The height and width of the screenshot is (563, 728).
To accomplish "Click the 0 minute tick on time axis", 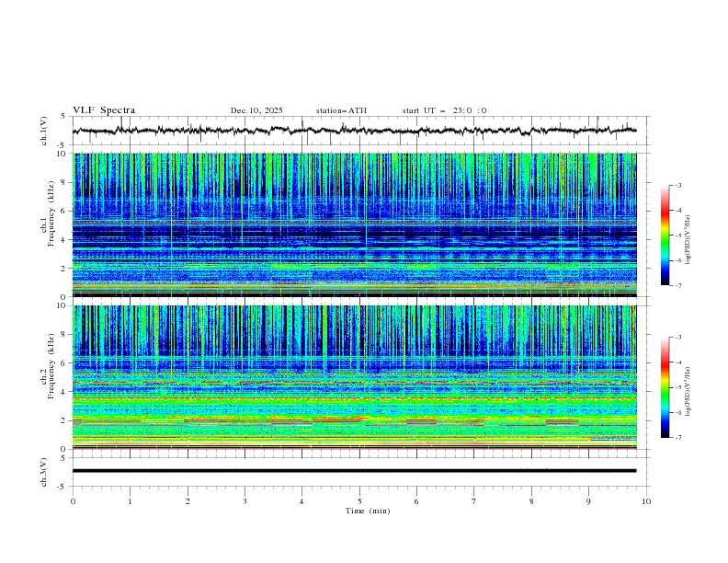I will click(73, 501).
